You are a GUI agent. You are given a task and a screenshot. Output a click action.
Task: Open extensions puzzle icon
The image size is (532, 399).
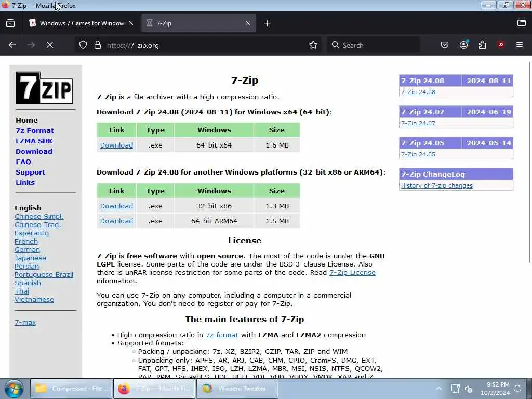(x=482, y=45)
